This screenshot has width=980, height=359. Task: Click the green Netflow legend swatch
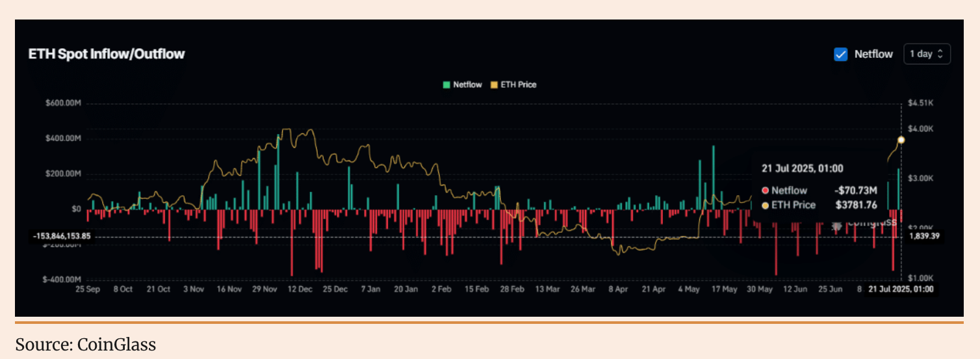[x=446, y=85]
